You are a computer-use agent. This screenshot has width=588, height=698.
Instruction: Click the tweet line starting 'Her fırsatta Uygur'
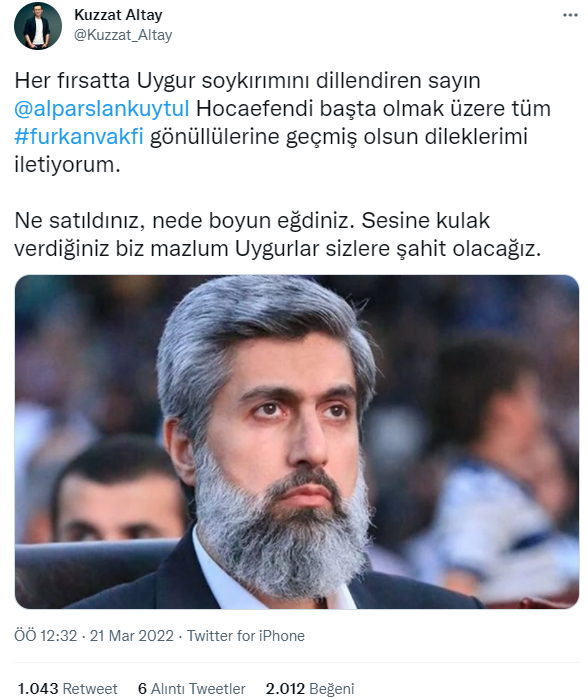pyautogui.click(x=247, y=81)
